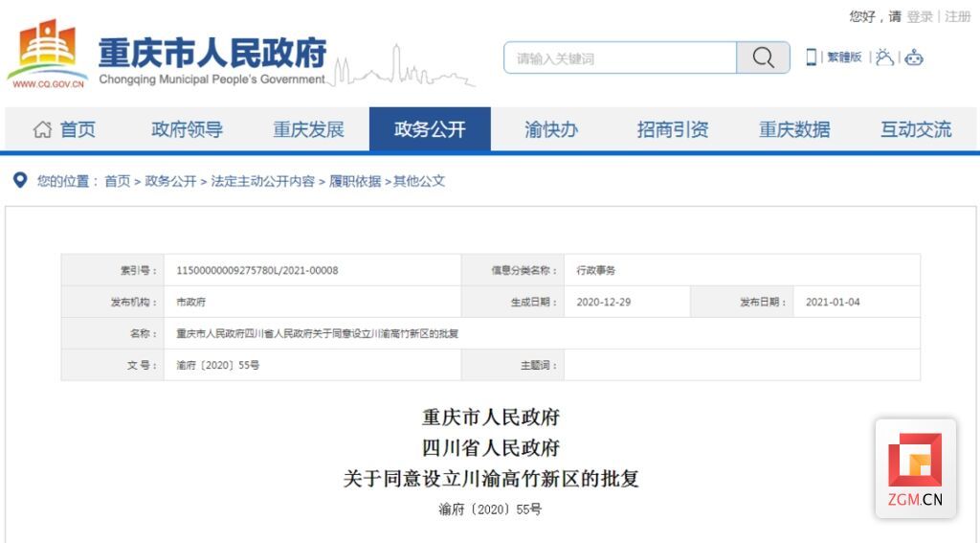Image resolution: width=980 pixels, height=543 pixels.
Task: Open the robot assistant icon
Action: click(914, 57)
